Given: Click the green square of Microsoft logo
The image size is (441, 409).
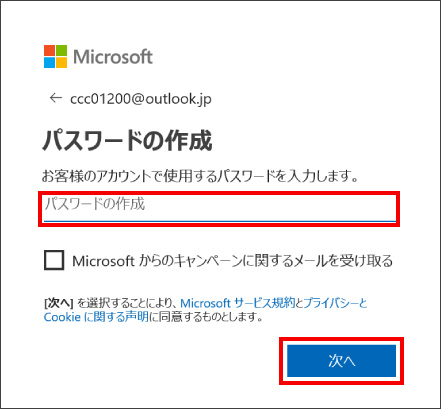Looking at the screenshot, I should coord(61,51).
